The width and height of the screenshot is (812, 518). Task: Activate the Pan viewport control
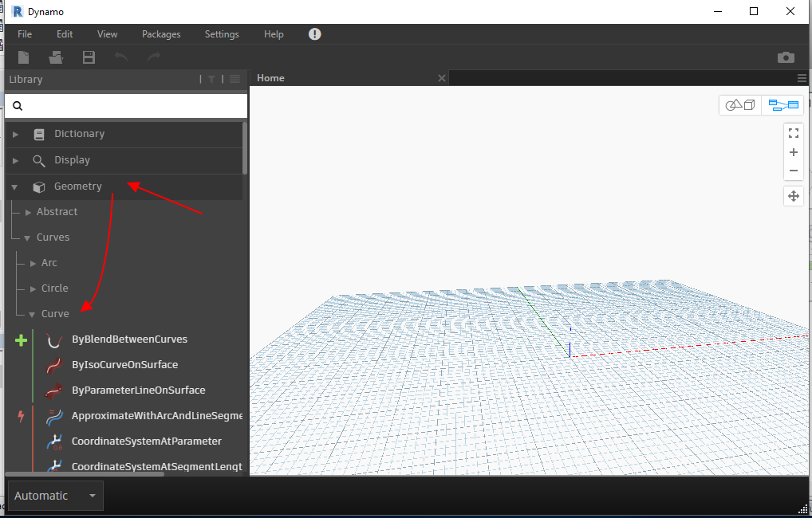click(793, 196)
